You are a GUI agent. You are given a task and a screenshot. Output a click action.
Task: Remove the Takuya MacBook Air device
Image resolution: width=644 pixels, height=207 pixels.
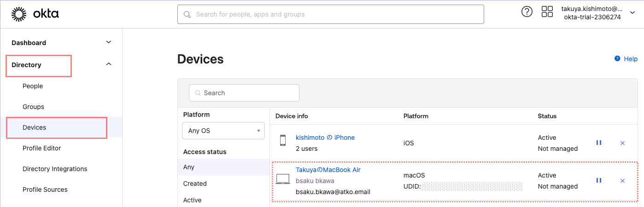tap(622, 181)
